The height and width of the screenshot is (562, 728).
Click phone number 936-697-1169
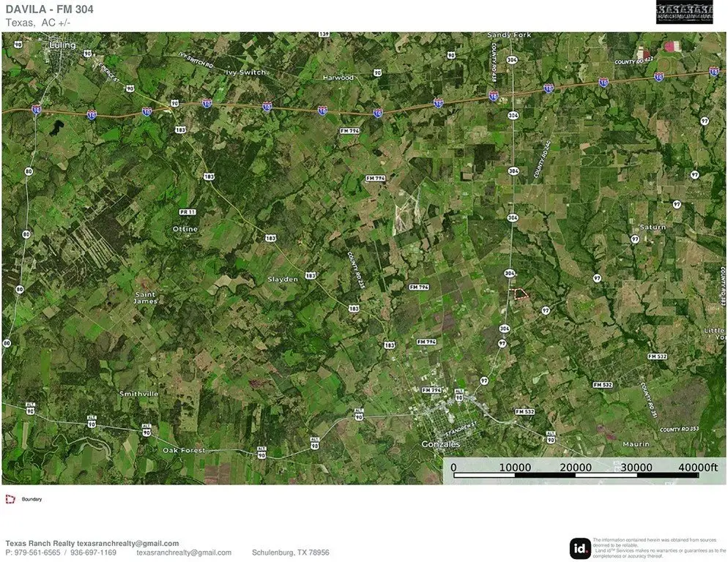(x=93, y=552)
